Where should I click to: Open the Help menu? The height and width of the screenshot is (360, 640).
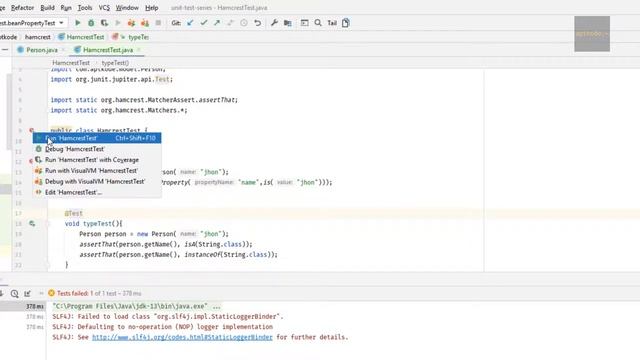(x=151, y=8)
